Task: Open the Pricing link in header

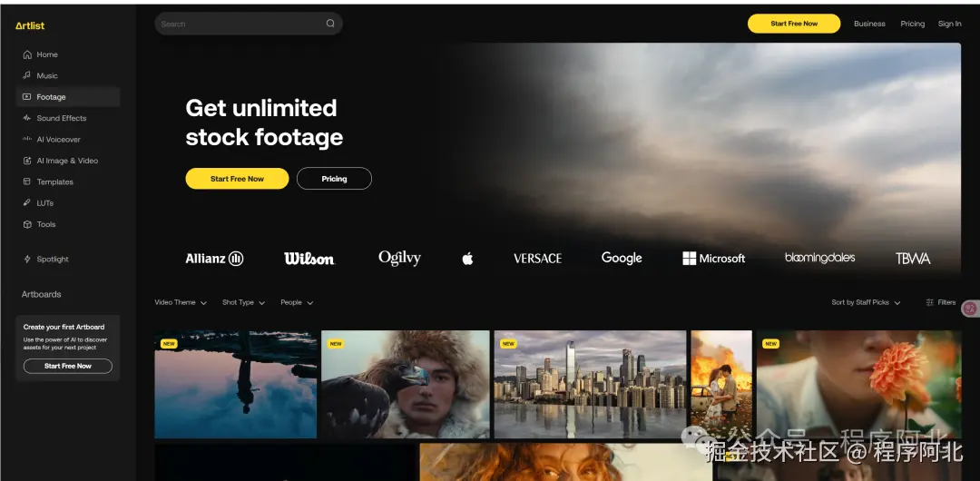Action: pos(913,24)
